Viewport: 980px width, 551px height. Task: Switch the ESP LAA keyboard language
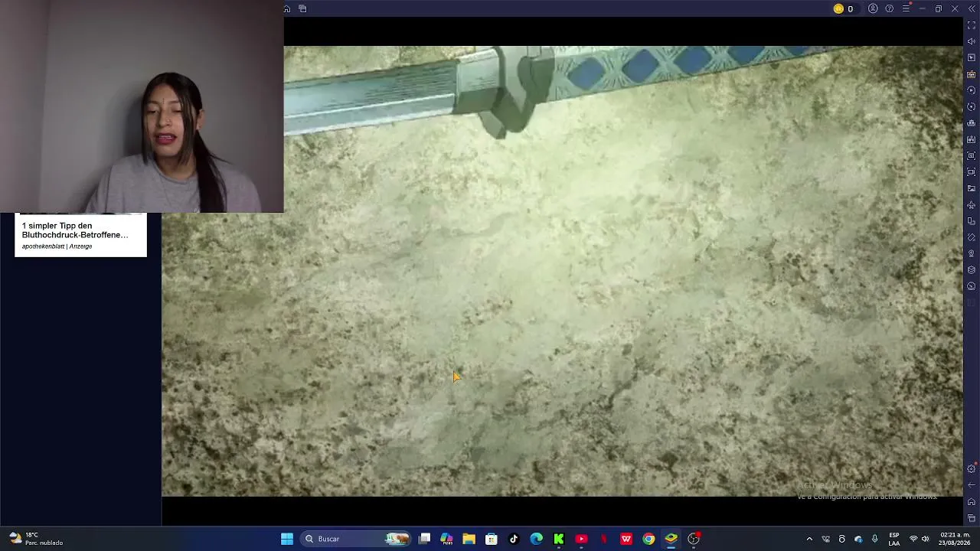[x=894, y=539]
